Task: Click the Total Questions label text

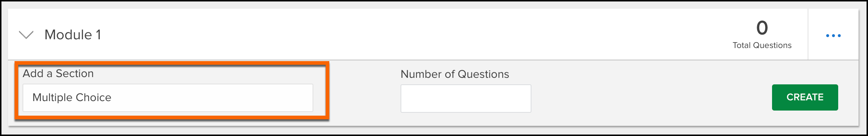Action: [x=762, y=45]
